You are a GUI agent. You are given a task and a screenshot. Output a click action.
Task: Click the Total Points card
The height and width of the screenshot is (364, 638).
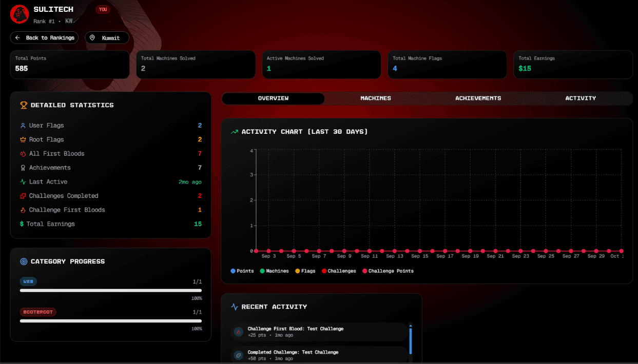click(x=70, y=65)
